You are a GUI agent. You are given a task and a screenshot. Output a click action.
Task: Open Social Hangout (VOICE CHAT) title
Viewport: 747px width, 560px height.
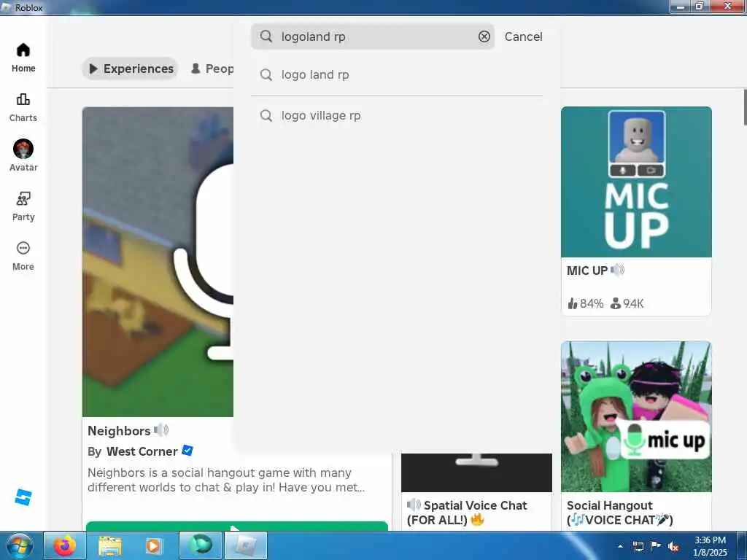tap(619, 513)
